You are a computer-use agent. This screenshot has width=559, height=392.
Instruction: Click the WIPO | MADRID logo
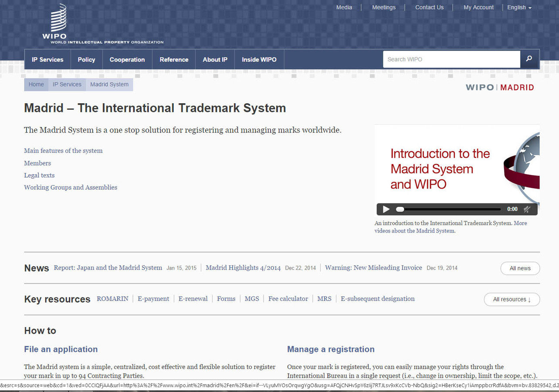(500, 87)
